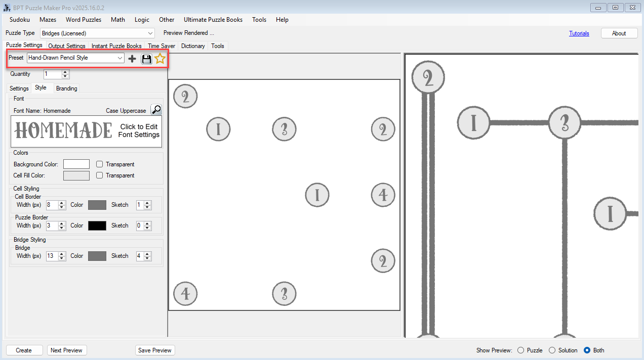Click the BPT Puzzle Maker title bar icon
The height and width of the screenshot is (360, 644).
click(x=7, y=8)
